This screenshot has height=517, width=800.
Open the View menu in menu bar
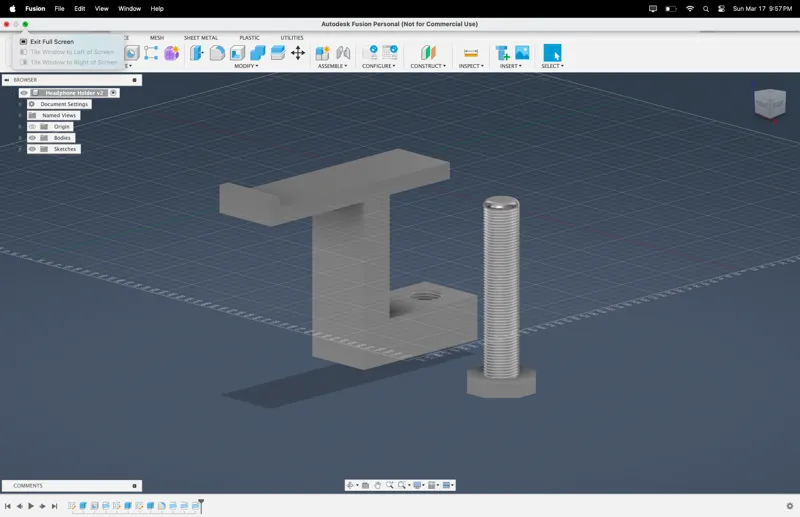pyautogui.click(x=102, y=9)
